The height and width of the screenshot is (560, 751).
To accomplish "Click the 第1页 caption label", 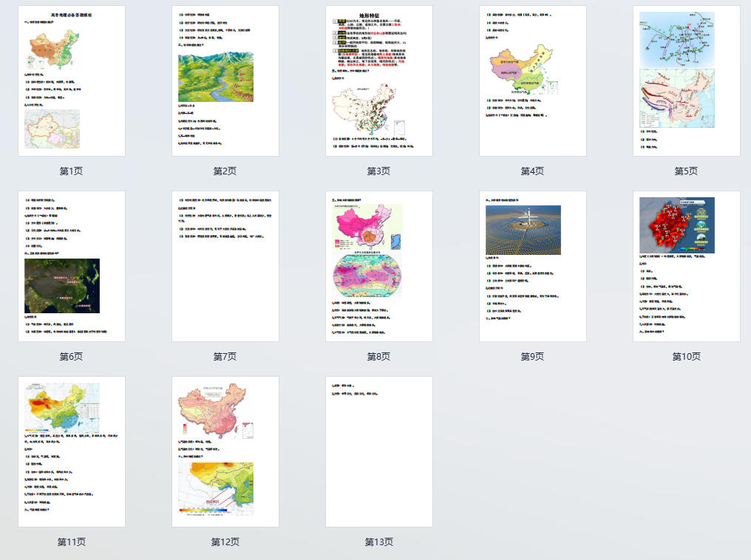I will point(72,171).
